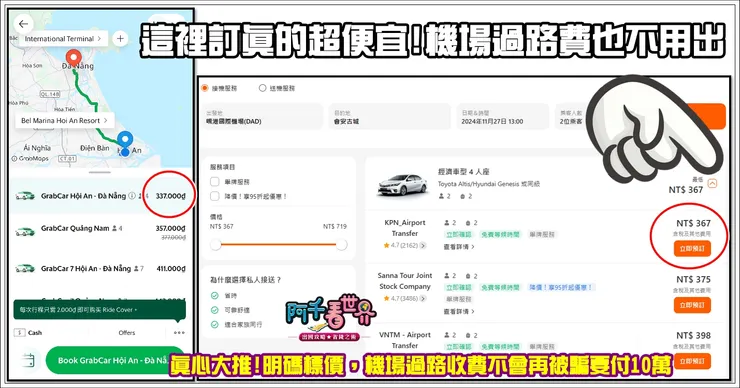740x388 pixels.
Task: Open the schedule ride calendar icon
Action: click(28, 360)
